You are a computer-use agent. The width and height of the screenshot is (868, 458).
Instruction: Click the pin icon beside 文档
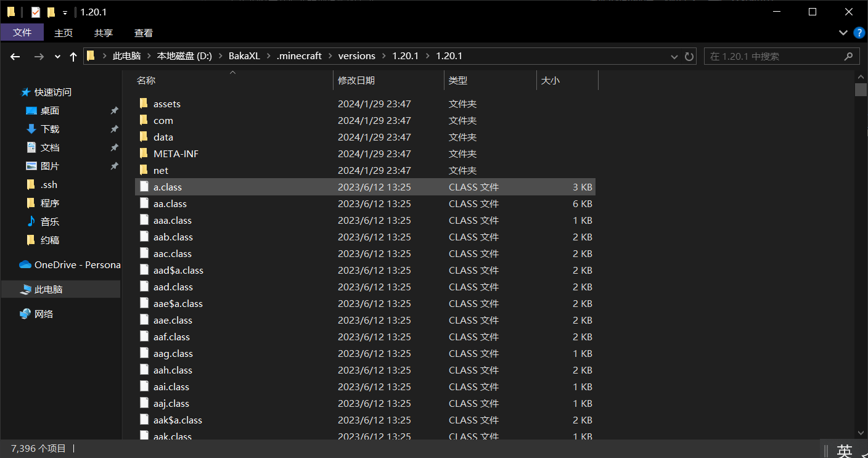114,148
